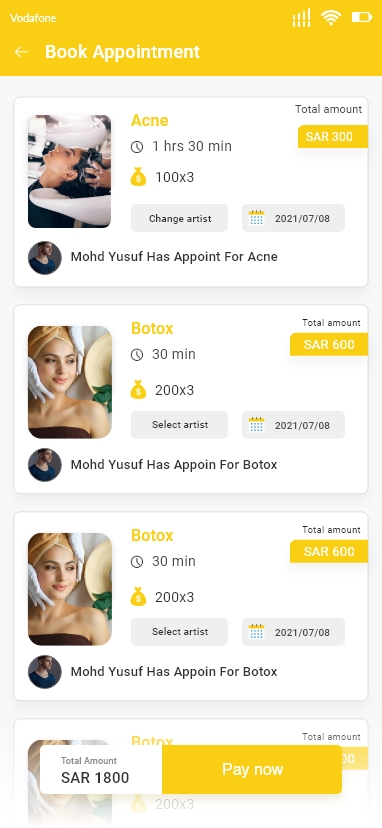Open calendar icon on second Botox card

coord(256,632)
